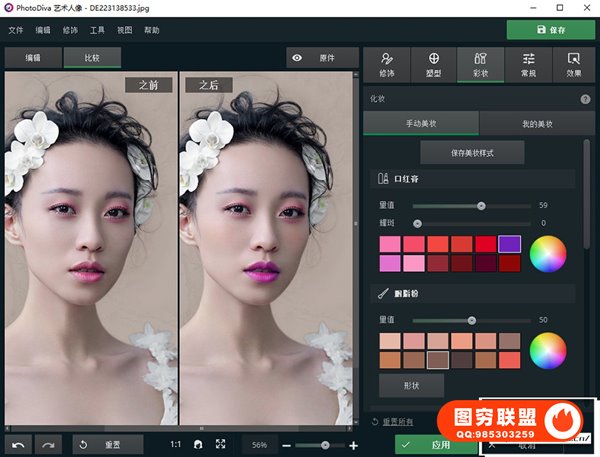This screenshot has width=600, height=457.
Task: Click the 保存美妆样式 save makeup style button
Action: point(471,152)
